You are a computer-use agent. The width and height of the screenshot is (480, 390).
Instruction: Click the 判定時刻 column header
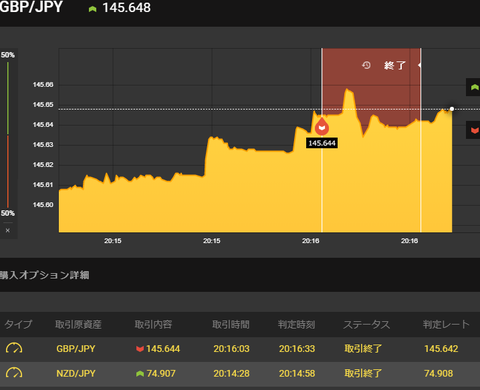297,324
